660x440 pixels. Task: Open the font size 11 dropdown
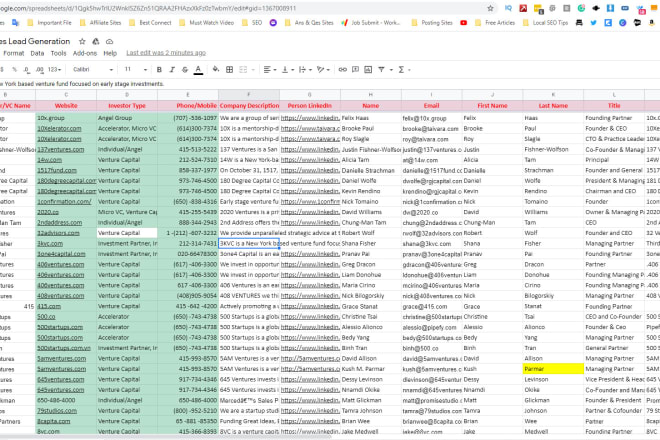pyautogui.click(x=136, y=69)
